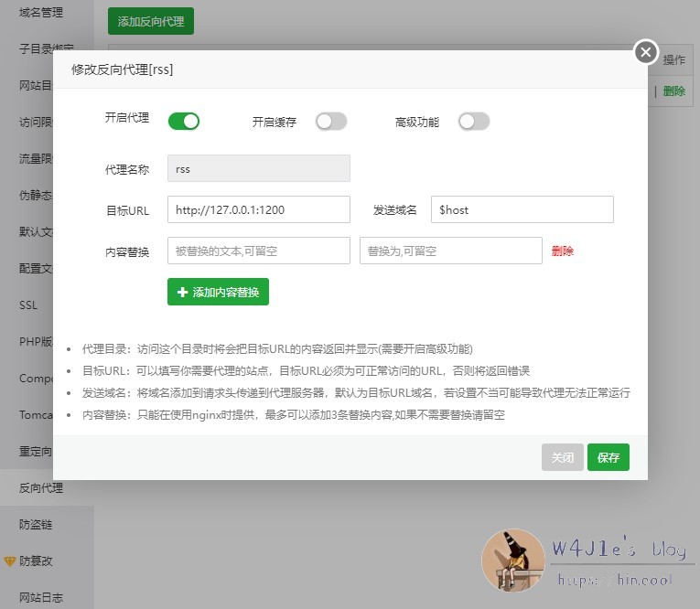Focus the 被替换的文本 input box
The height and width of the screenshot is (609, 700).
(258, 251)
